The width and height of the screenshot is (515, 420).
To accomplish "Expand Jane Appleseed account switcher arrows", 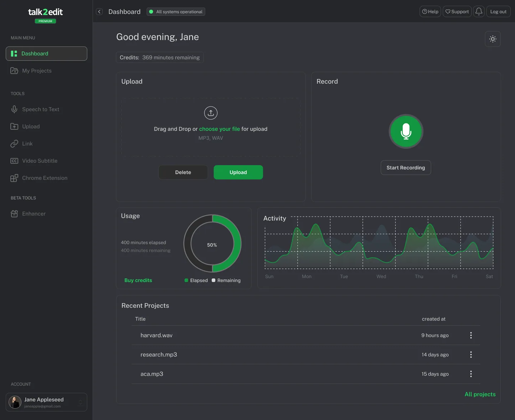I will 80,402.
